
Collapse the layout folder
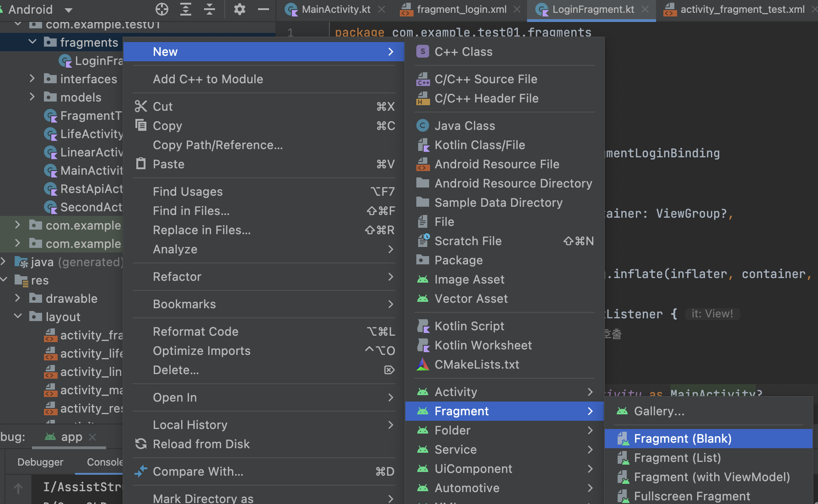[18, 316]
